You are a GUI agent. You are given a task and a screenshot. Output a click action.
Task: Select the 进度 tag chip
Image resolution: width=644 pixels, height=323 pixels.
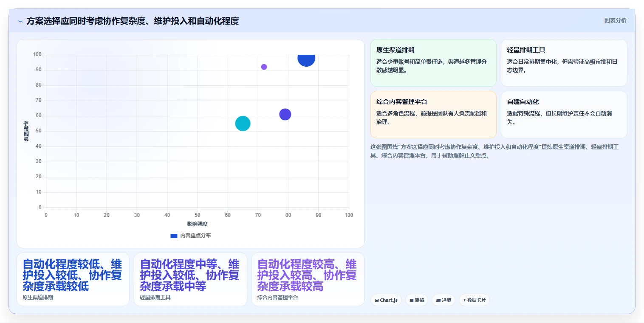[443, 300]
